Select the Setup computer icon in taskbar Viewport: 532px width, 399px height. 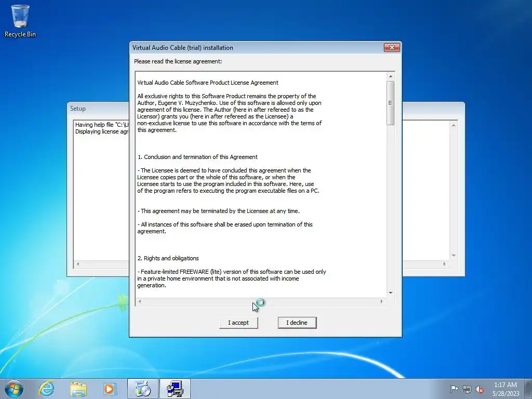[x=175, y=389]
